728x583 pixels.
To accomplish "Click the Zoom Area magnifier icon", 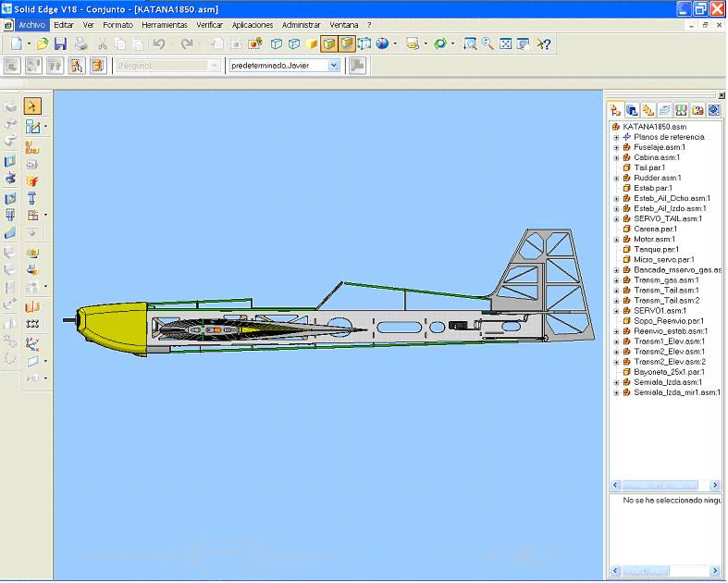I will (x=470, y=43).
